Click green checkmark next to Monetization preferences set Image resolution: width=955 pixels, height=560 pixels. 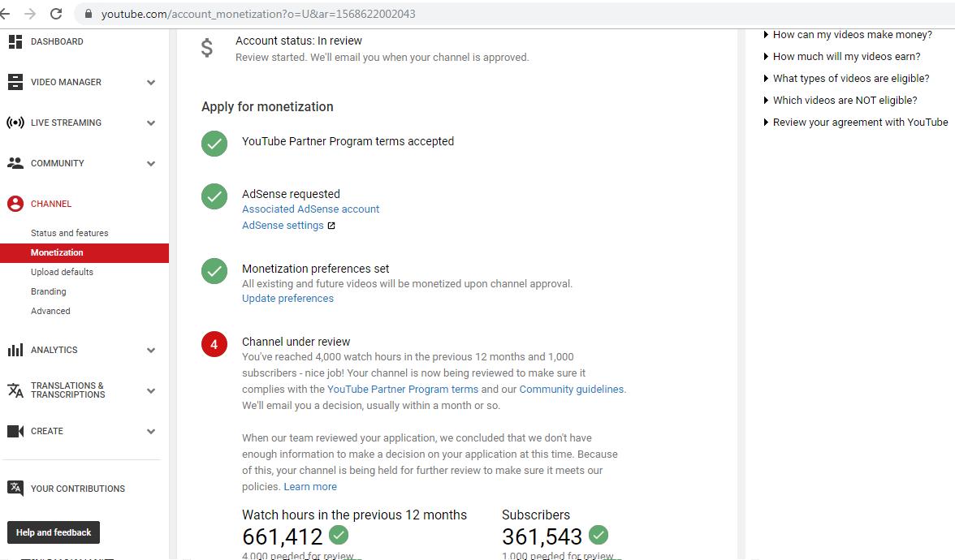[214, 271]
